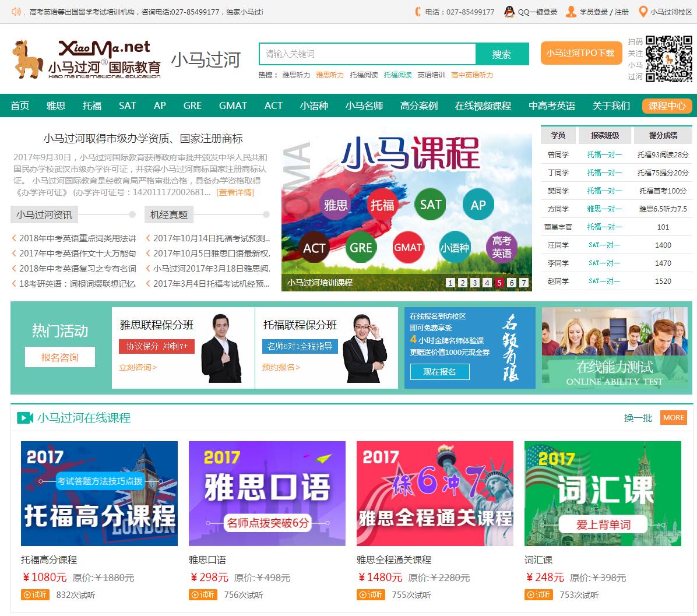Viewport: 697px width, 616px height.
Task: Open the 在线视频课程 nav item
Action: (483, 106)
